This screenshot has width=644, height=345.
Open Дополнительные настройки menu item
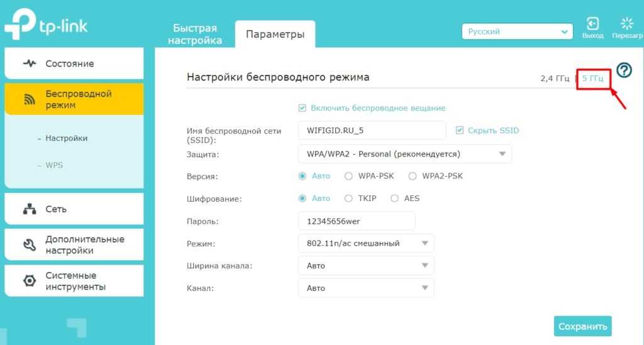point(74,245)
